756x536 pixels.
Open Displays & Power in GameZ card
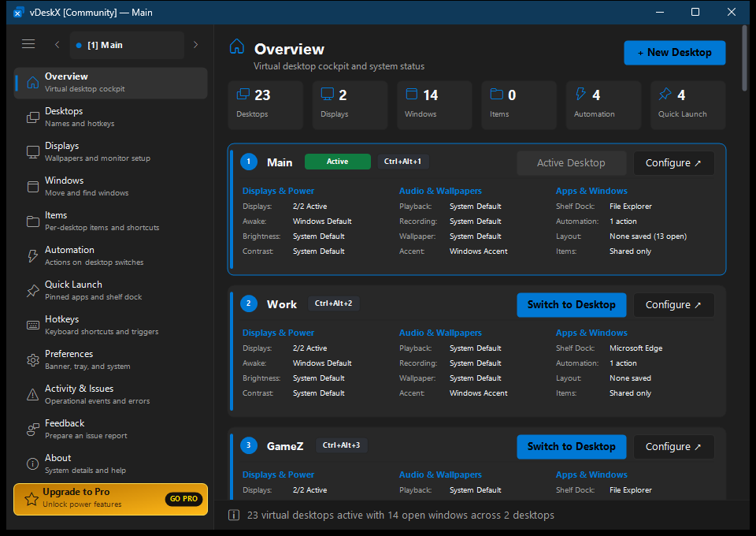(278, 475)
